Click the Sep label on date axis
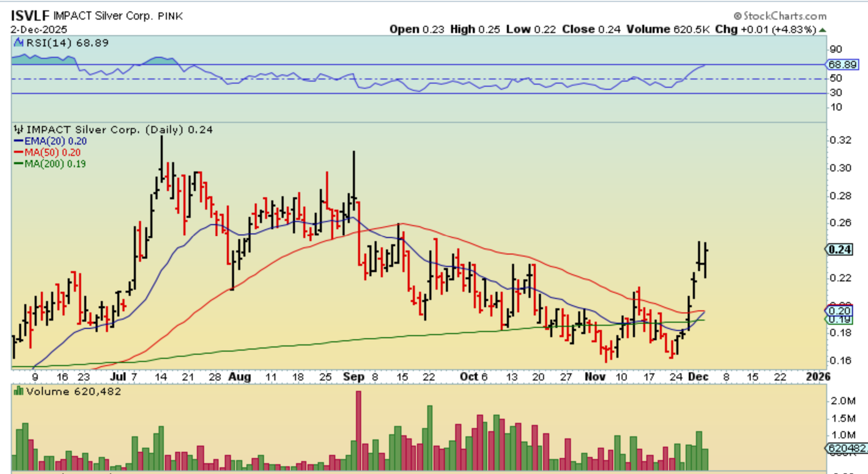Viewport: 868px width, 474px height. pos(353,377)
